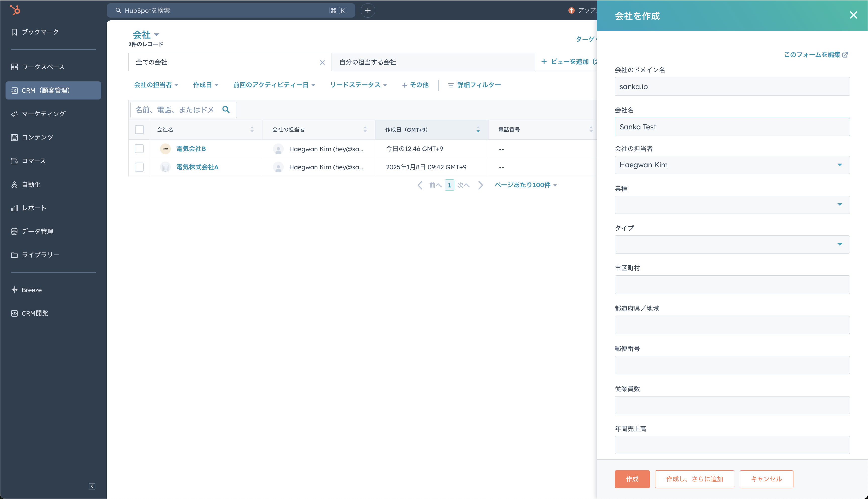
Task: Expand the 業種 industry dropdown
Action: (732, 205)
